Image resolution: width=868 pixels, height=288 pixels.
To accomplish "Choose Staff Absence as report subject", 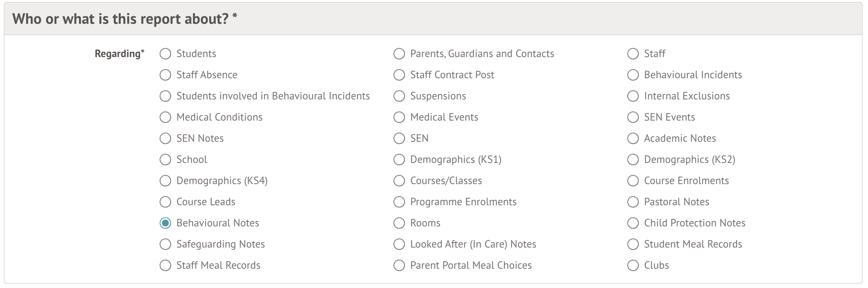I will (x=165, y=75).
